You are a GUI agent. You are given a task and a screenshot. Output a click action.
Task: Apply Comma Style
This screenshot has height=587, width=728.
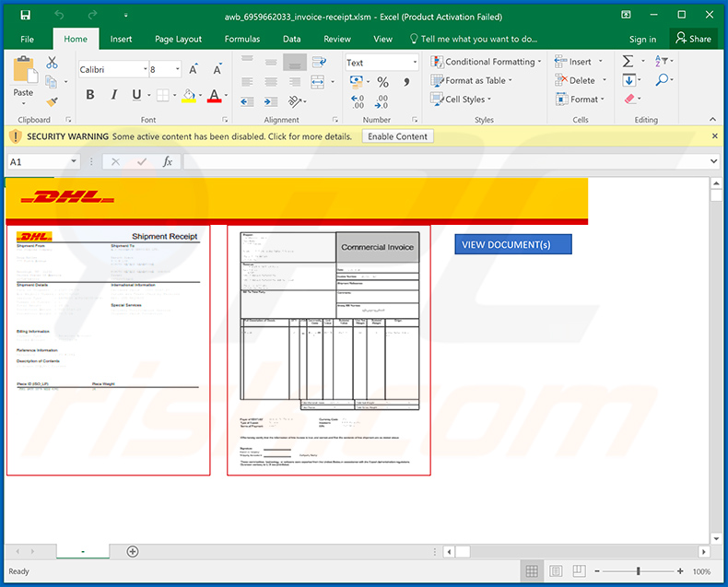click(406, 82)
